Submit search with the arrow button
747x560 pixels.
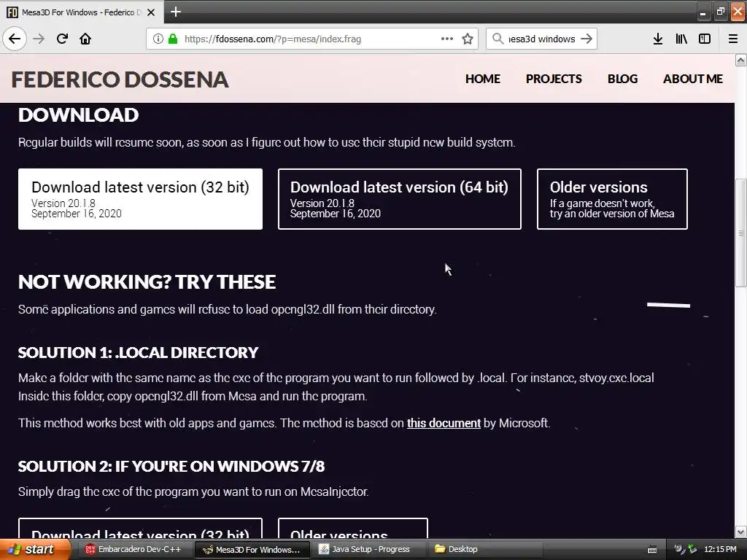(x=587, y=39)
